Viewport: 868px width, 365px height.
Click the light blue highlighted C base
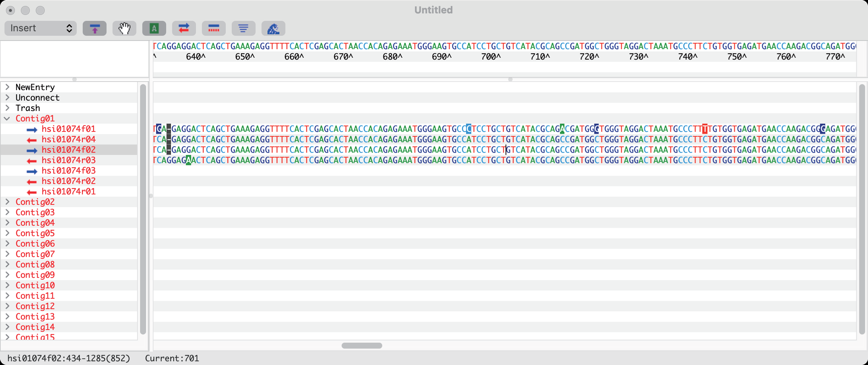469,129
